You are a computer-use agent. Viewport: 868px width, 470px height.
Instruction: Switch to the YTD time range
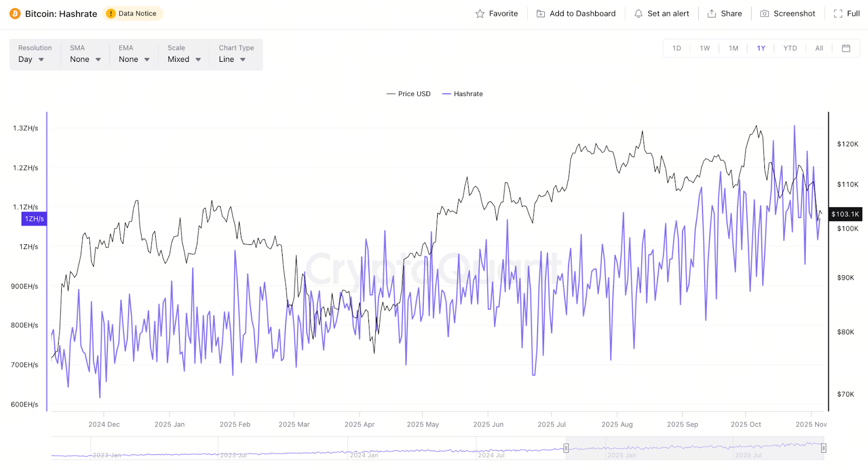click(790, 48)
